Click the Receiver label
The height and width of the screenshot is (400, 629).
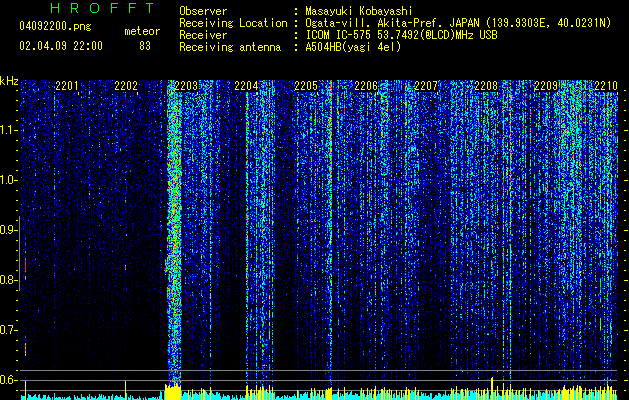[x=203, y=35]
